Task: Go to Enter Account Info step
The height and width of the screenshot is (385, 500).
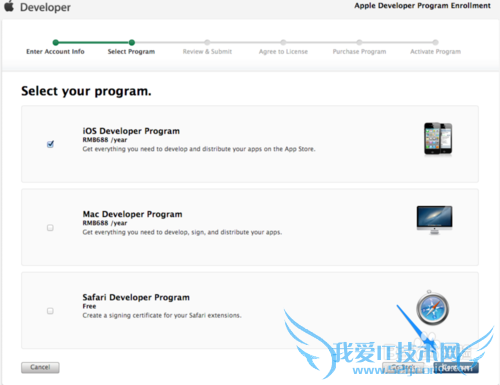Action: (55, 51)
